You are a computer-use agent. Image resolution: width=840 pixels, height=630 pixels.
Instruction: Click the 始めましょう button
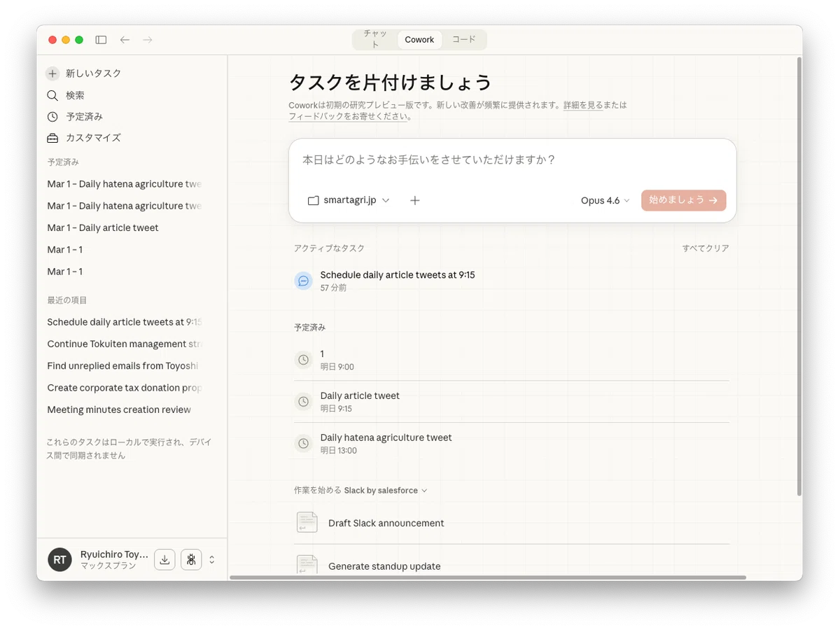pyautogui.click(x=683, y=200)
